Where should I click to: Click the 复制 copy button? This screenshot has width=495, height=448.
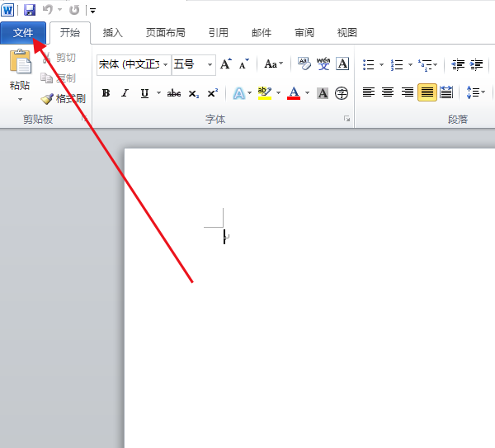pyautogui.click(x=59, y=78)
